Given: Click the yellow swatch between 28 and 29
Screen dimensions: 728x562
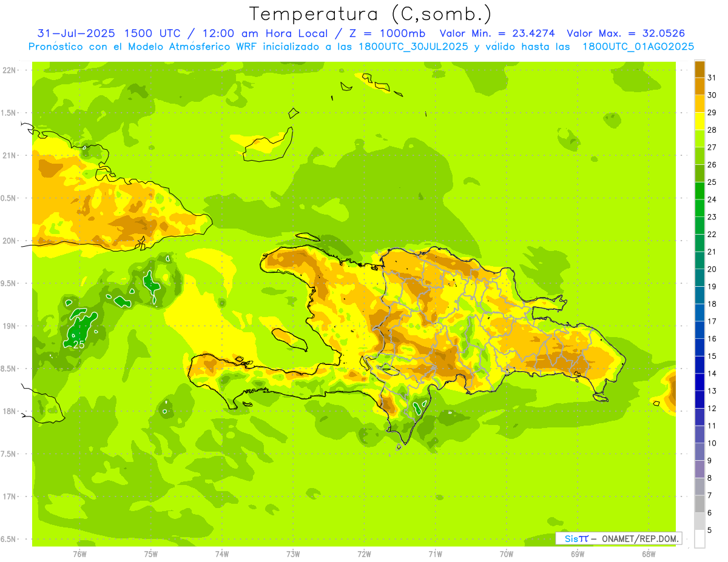Looking at the screenshot, I should pos(700,121).
